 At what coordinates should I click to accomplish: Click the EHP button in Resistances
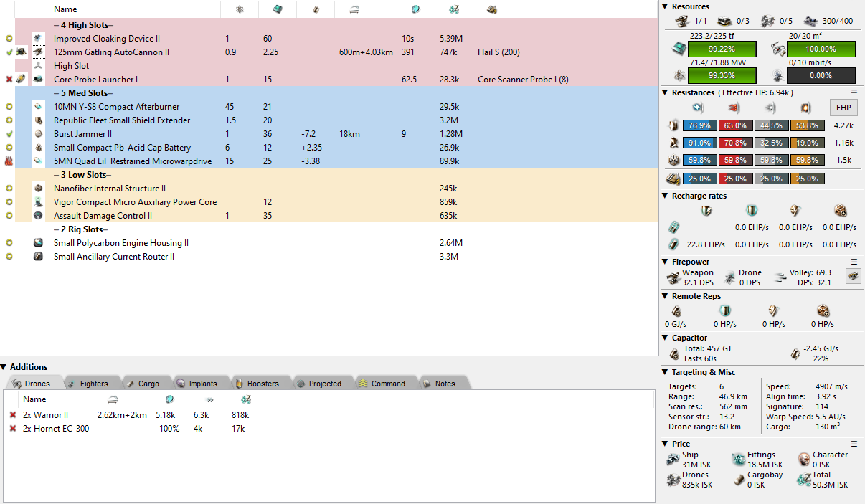point(842,108)
